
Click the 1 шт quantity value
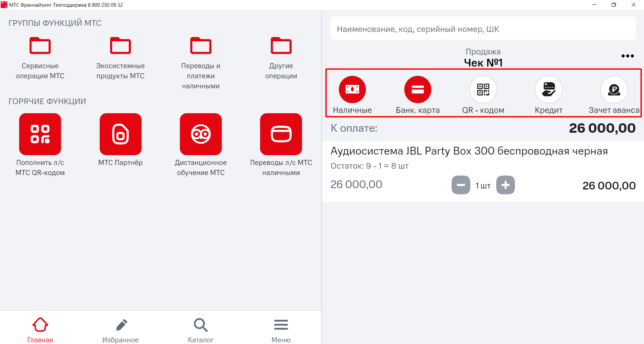(483, 185)
